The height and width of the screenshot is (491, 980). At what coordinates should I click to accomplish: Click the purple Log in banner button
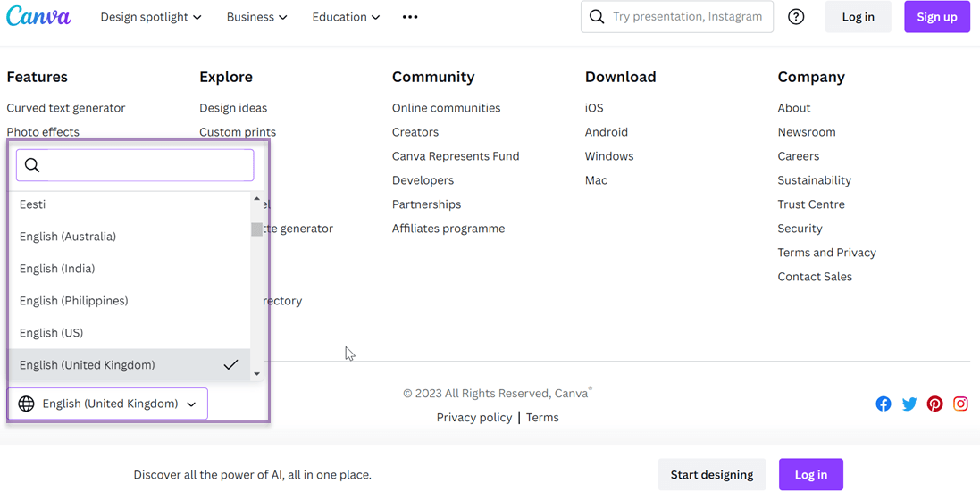[810, 474]
